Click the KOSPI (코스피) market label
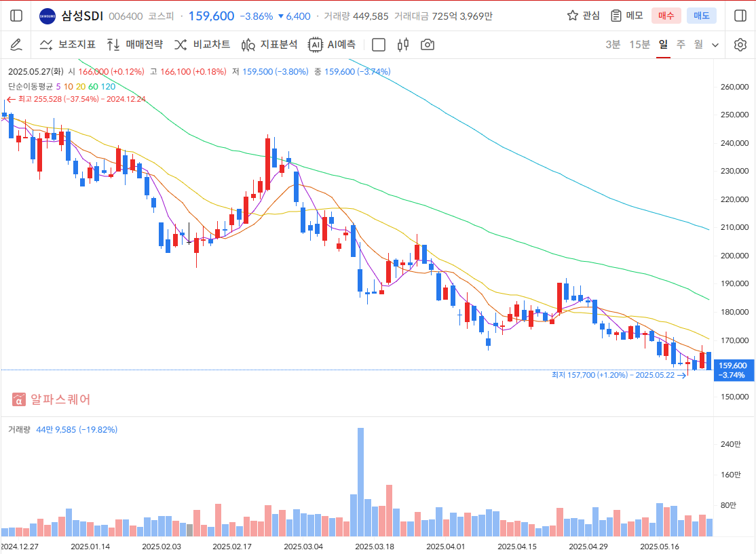Screen dimensions: 756x554 click(161, 16)
